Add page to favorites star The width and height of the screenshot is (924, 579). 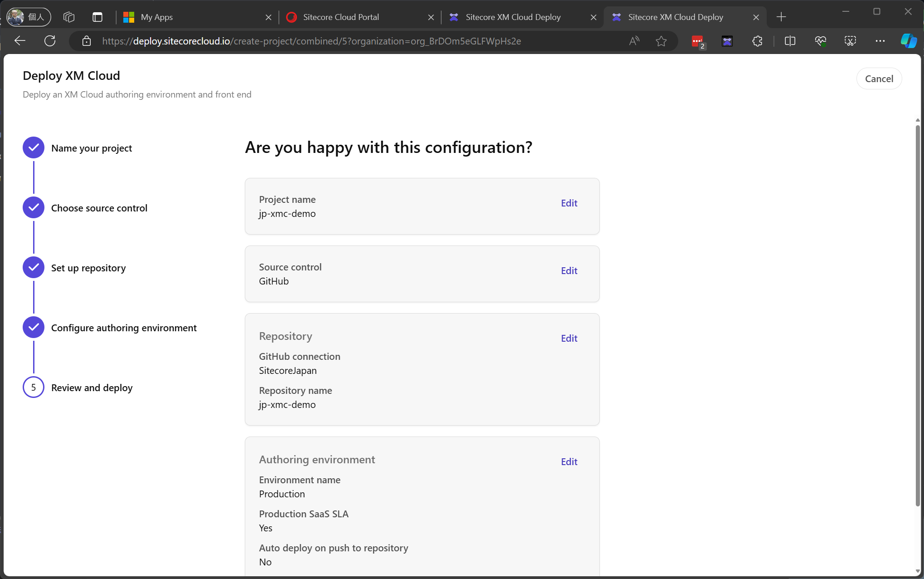point(661,41)
